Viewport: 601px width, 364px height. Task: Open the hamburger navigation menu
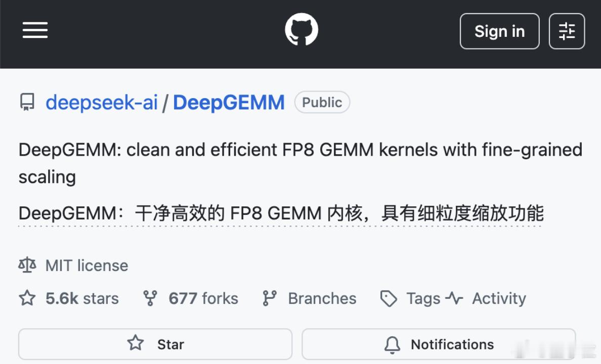[35, 30]
